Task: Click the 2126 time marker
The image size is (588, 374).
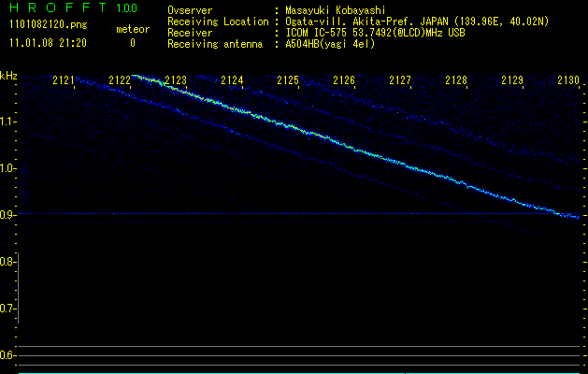Action: click(344, 80)
